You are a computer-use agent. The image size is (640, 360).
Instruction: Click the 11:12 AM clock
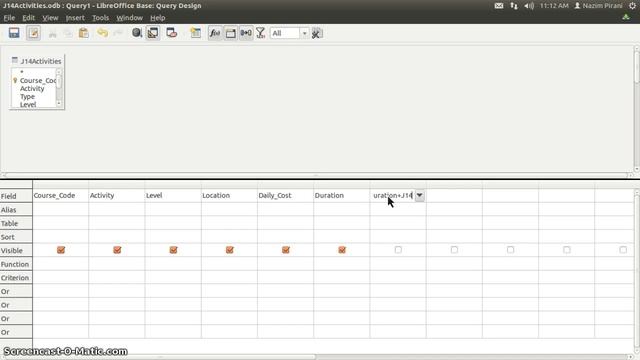coord(554,6)
